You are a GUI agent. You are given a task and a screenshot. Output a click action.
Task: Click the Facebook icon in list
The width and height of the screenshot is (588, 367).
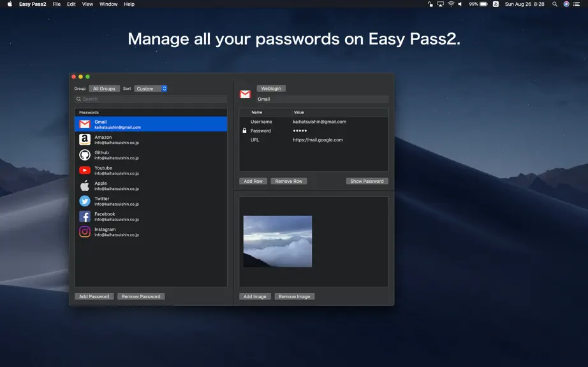[x=85, y=217]
